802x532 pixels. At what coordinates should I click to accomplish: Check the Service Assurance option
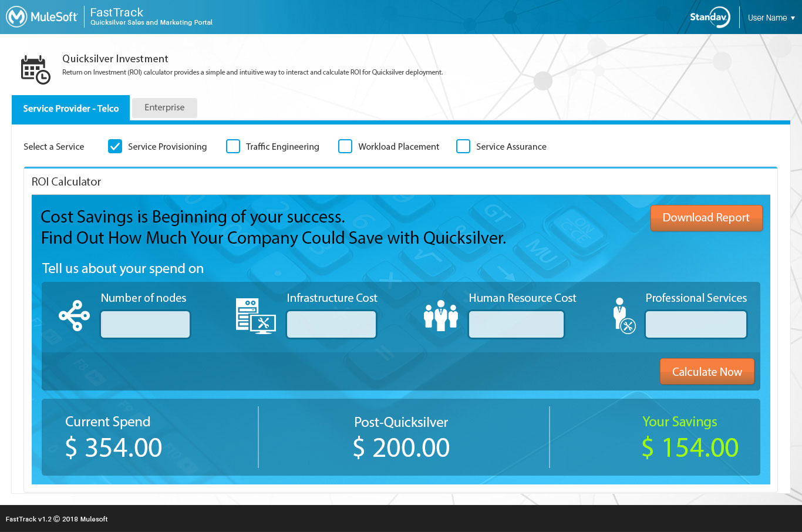click(x=463, y=146)
